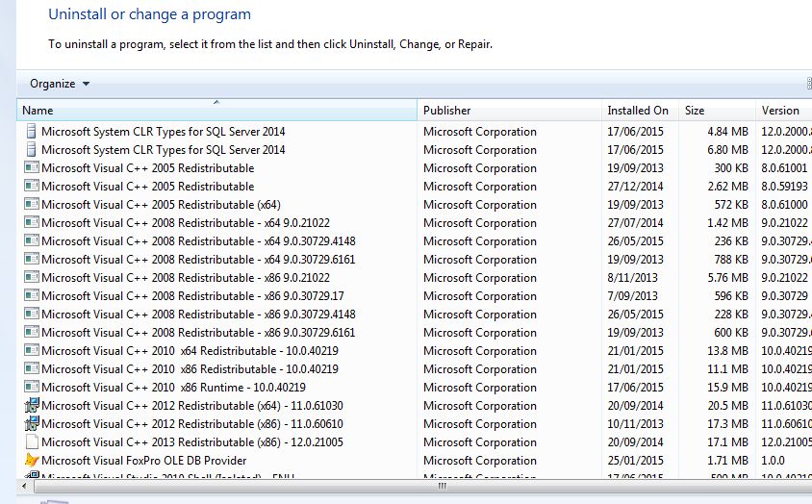Click icon of Visual C++ 2012 Redistributable (x64)
812x504 pixels.
click(32, 405)
